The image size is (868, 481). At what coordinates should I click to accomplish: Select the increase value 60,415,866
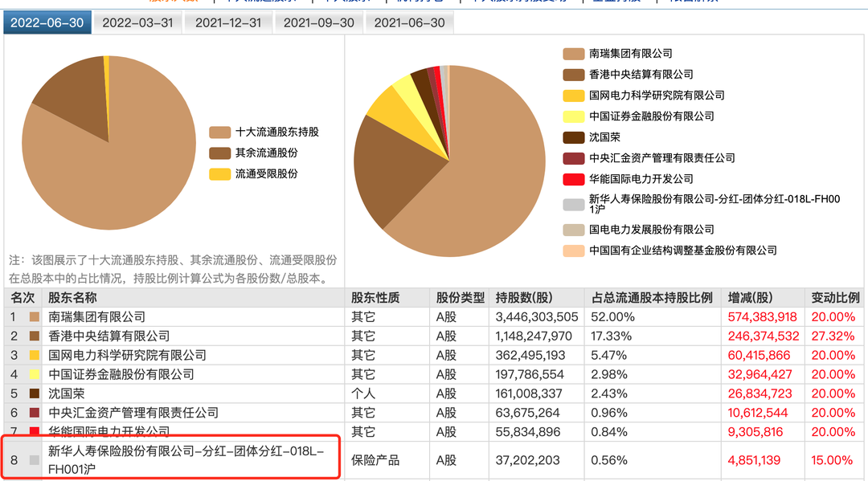point(759,356)
